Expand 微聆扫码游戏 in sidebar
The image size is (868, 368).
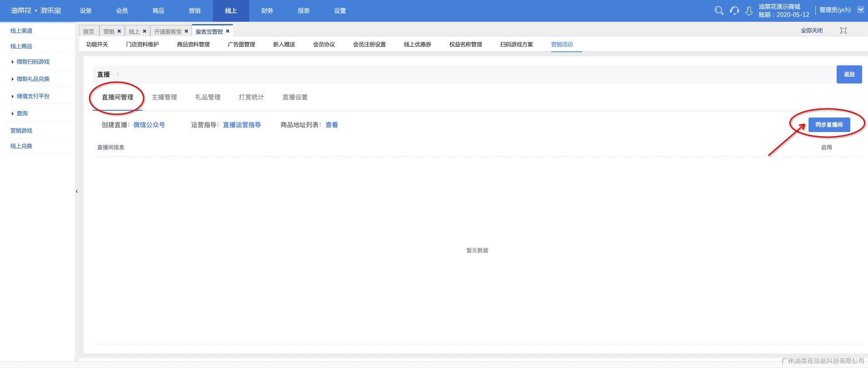click(33, 62)
